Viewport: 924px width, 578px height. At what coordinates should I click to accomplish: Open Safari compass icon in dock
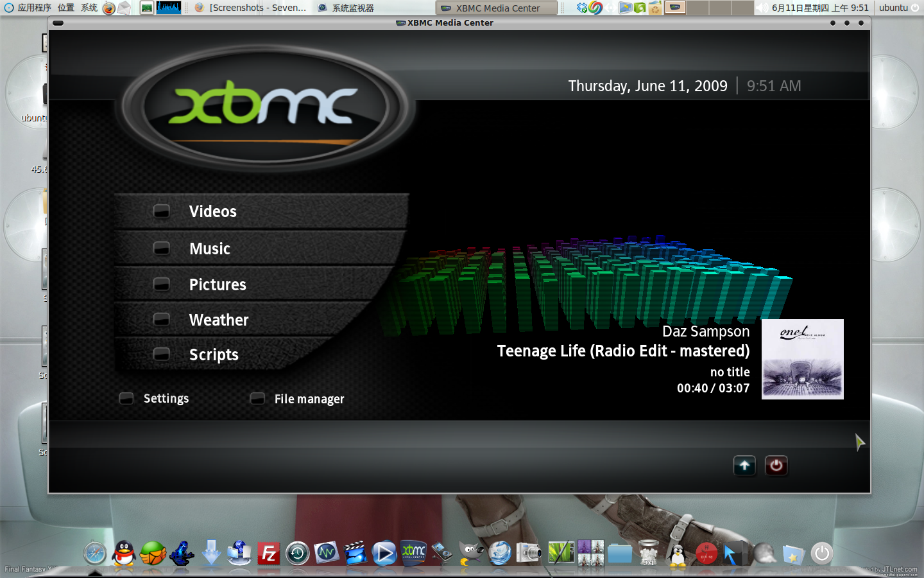point(95,553)
